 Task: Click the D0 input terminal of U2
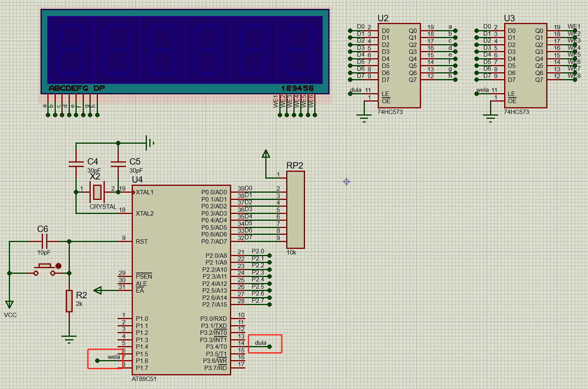click(x=350, y=31)
